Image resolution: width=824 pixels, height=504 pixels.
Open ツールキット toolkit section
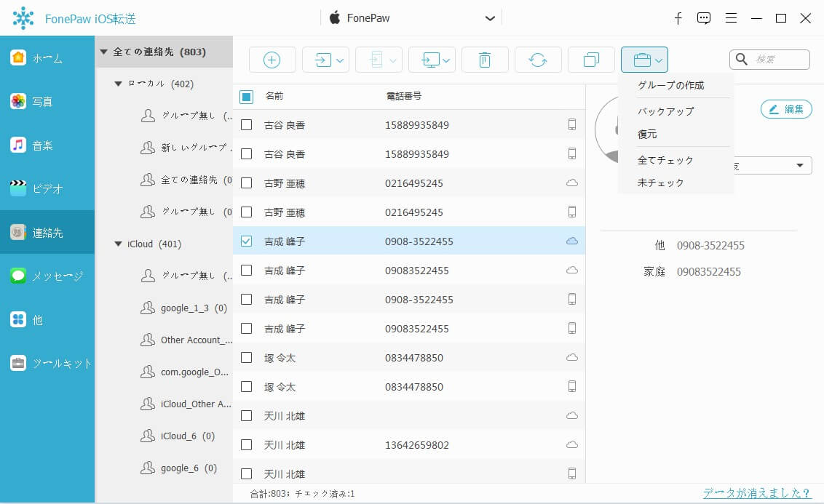tap(47, 363)
